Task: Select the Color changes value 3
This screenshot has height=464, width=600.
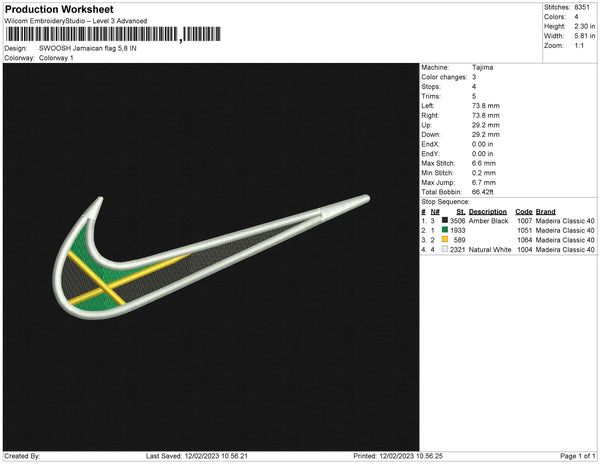Action: click(474, 77)
